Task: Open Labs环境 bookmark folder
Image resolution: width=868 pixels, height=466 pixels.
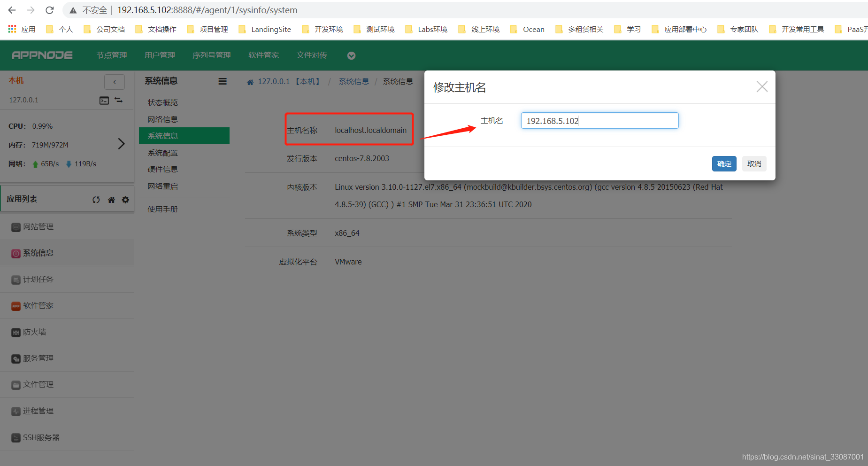Action: coord(426,29)
